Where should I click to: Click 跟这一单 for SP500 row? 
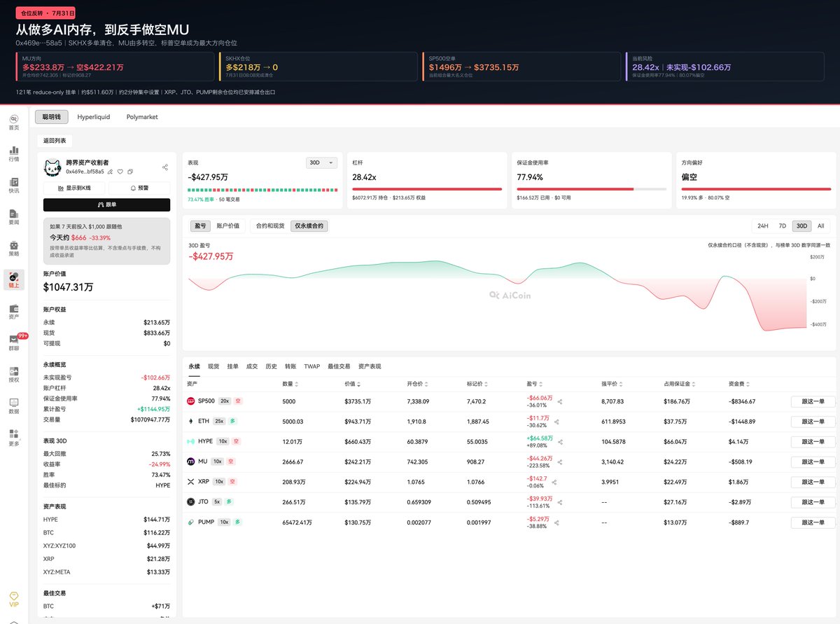click(813, 402)
